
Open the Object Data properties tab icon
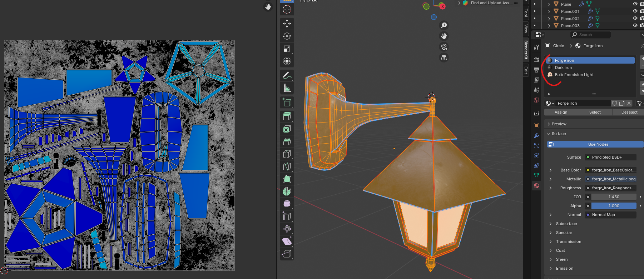click(x=536, y=176)
